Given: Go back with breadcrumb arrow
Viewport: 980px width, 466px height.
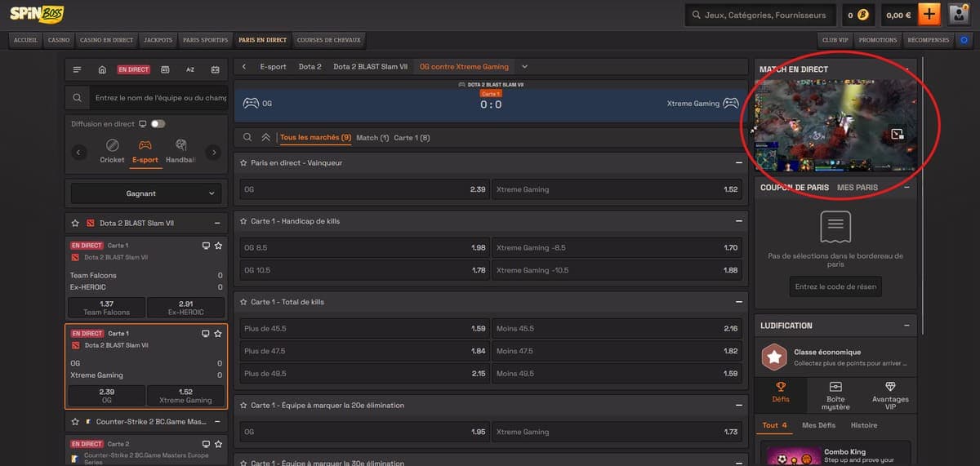Looking at the screenshot, I should [244, 67].
